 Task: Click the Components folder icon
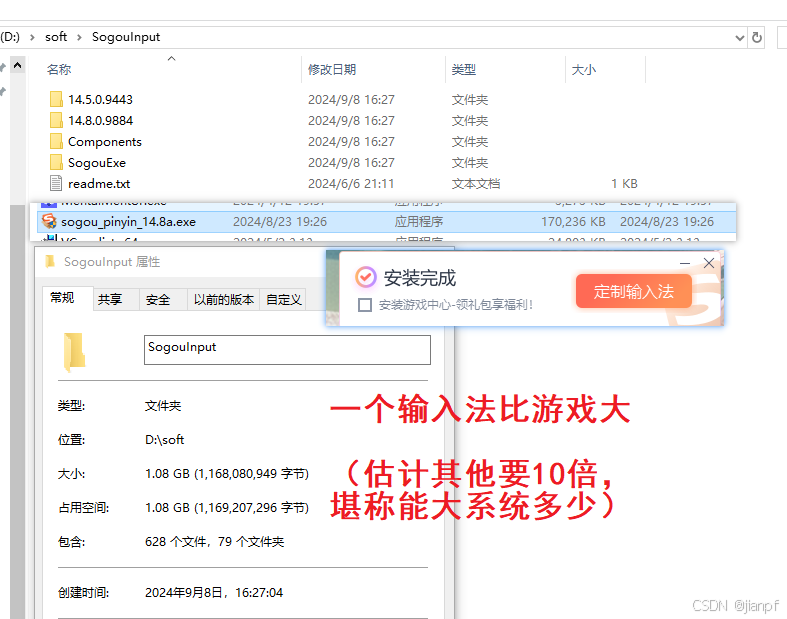point(56,142)
